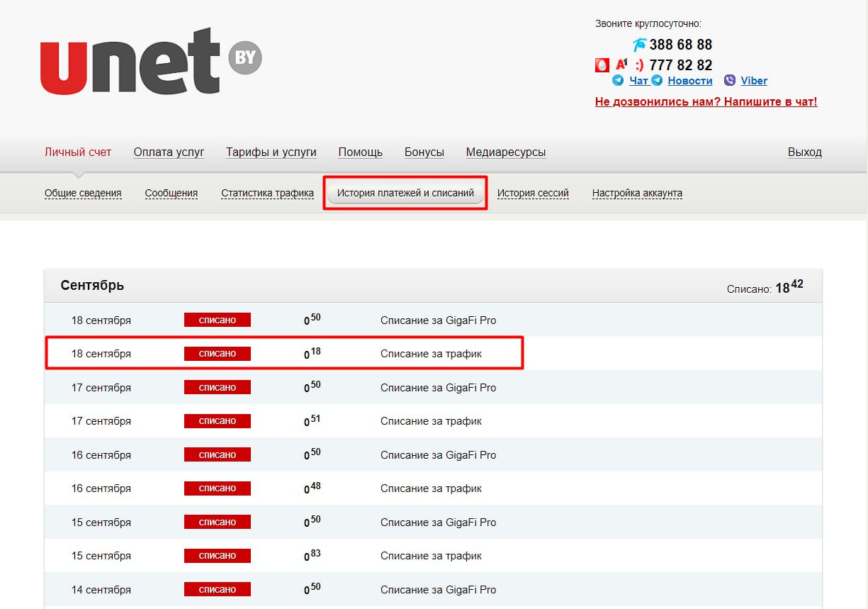Click the red MTS egg icon
Viewport: 868px width, 609px height.
pyautogui.click(x=602, y=65)
